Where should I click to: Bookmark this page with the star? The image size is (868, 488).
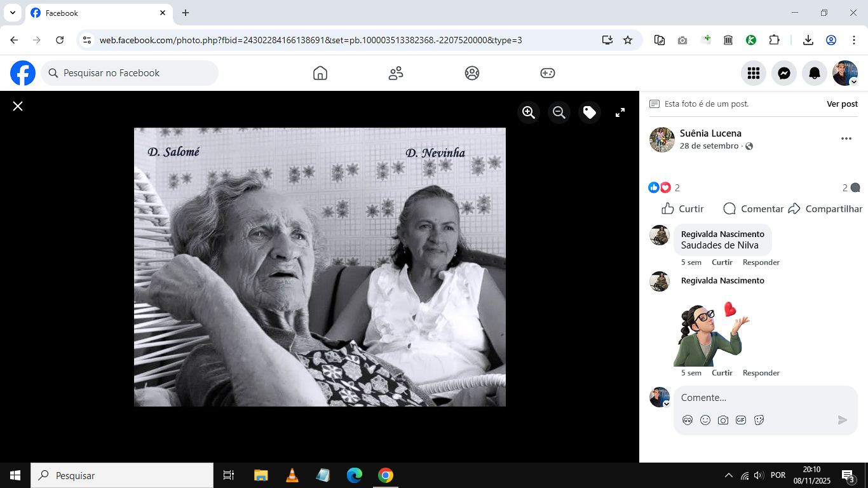point(628,40)
